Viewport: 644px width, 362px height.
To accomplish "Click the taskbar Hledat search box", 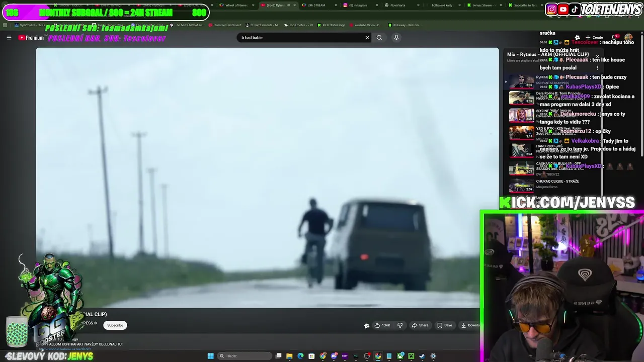I will click(x=245, y=356).
